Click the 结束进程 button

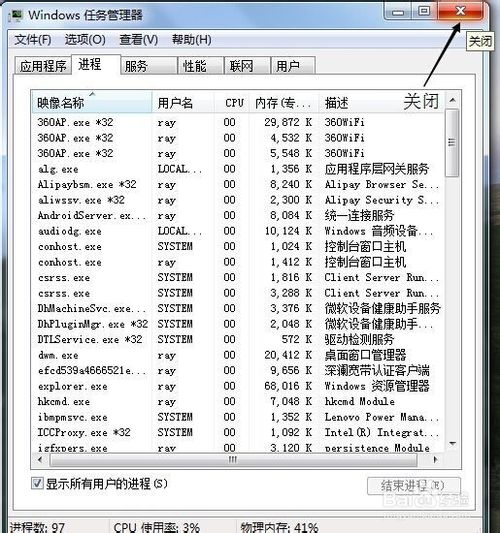pos(414,486)
